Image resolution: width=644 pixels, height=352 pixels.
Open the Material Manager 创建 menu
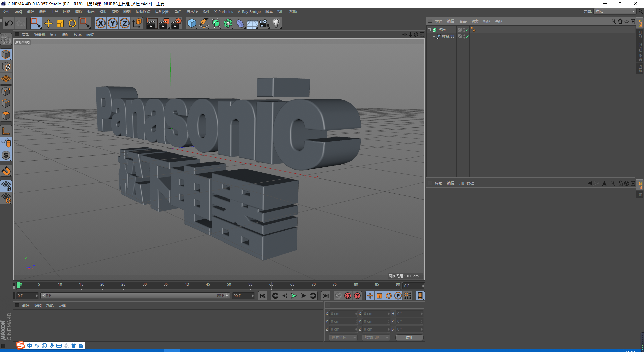(x=26, y=306)
